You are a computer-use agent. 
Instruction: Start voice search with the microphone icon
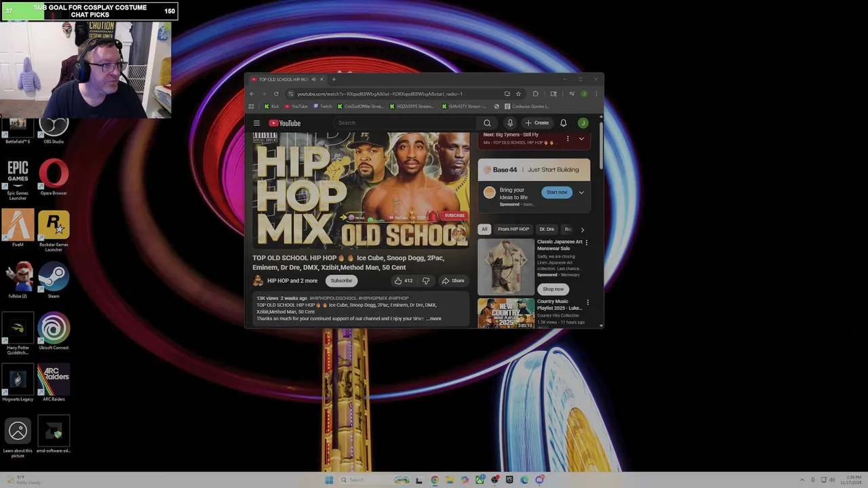click(x=510, y=123)
